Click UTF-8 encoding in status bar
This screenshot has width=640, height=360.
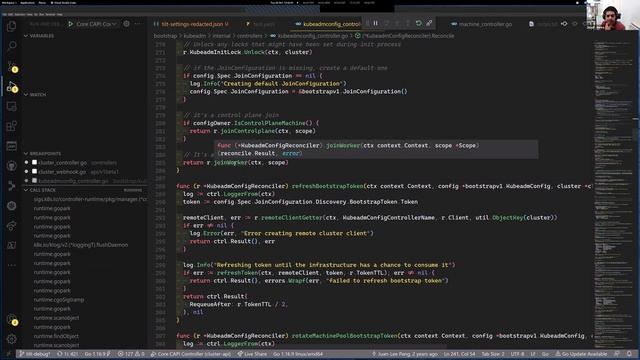coord(517,354)
